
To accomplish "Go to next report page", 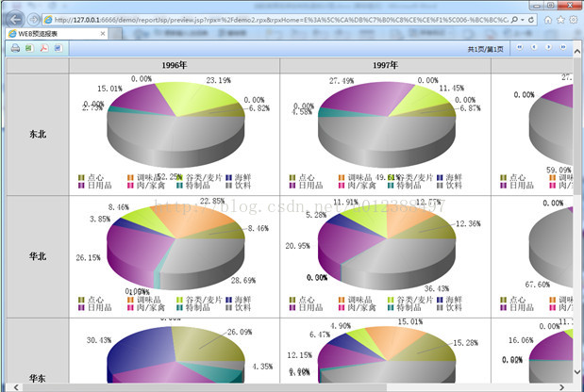I will pyautogui.click(x=548, y=48).
